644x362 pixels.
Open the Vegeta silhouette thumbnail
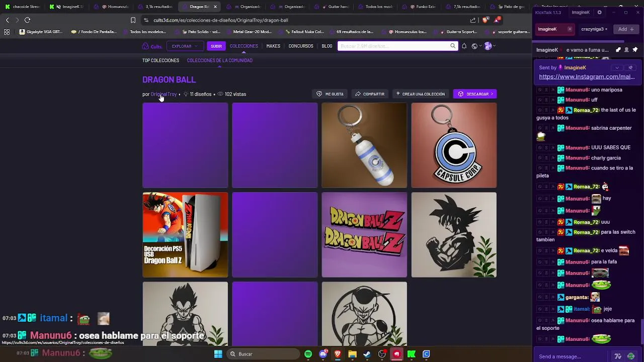pyautogui.click(x=185, y=314)
